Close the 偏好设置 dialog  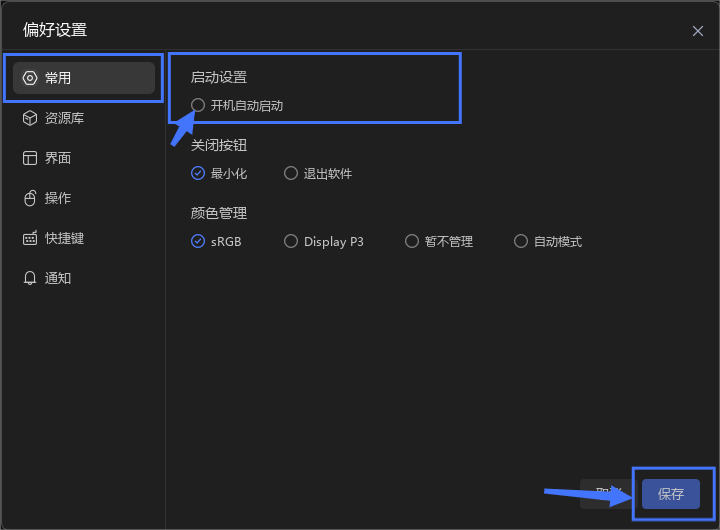[x=698, y=31]
